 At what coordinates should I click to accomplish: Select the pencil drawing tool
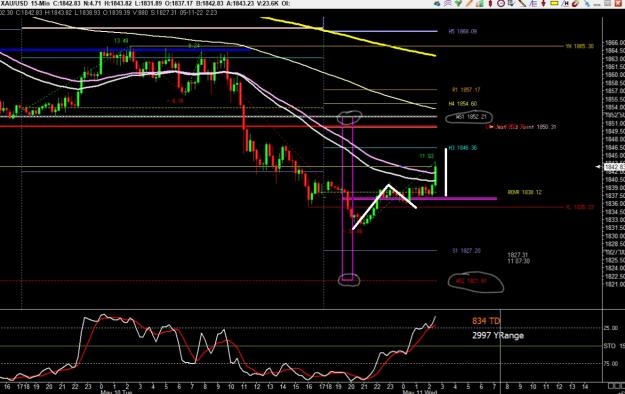pos(469,3)
